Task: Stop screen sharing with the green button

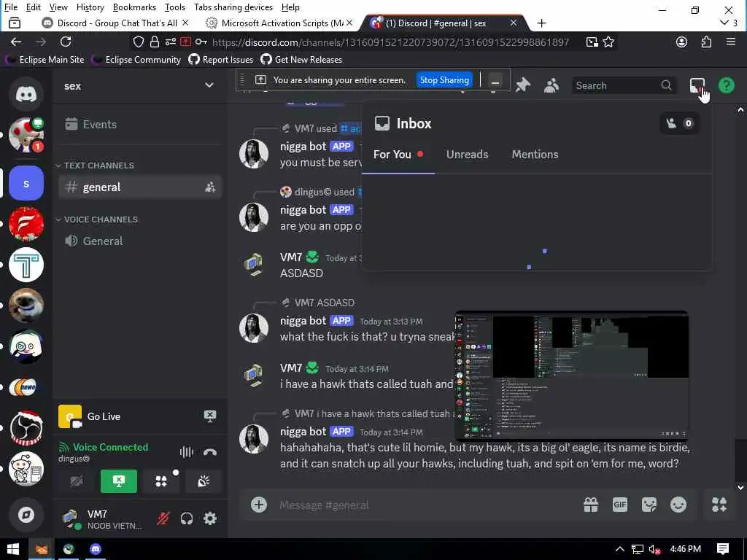Action: point(119,481)
